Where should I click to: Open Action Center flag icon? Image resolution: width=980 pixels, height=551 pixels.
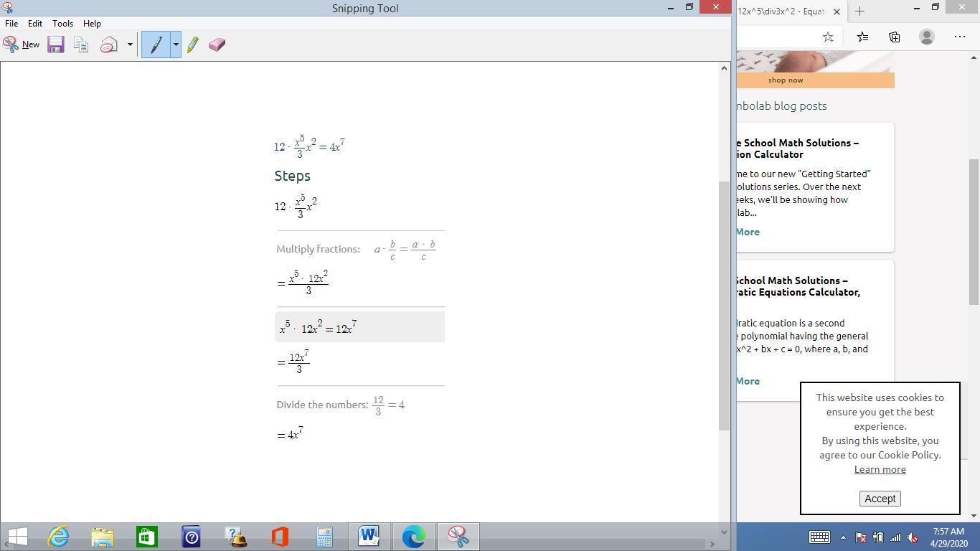(x=861, y=537)
